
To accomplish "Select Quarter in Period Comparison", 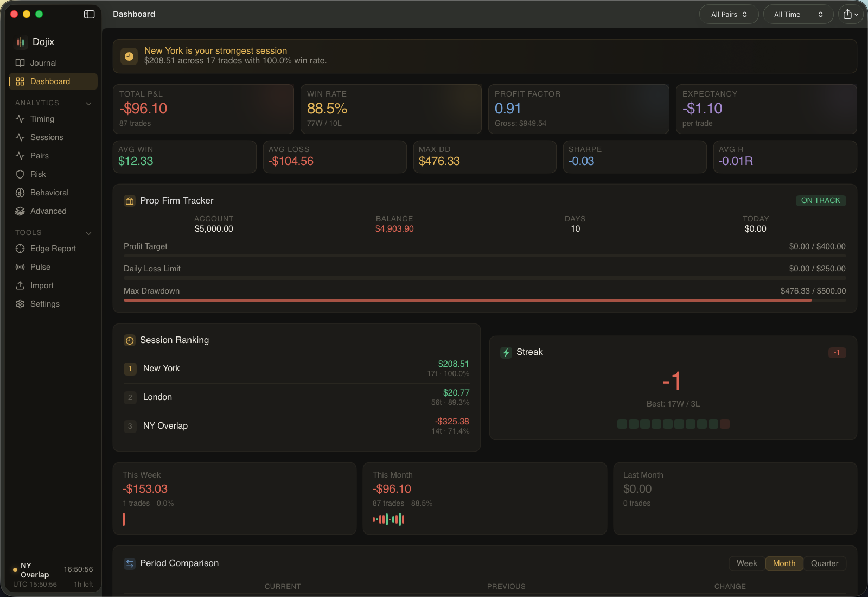I will pos(825,563).
